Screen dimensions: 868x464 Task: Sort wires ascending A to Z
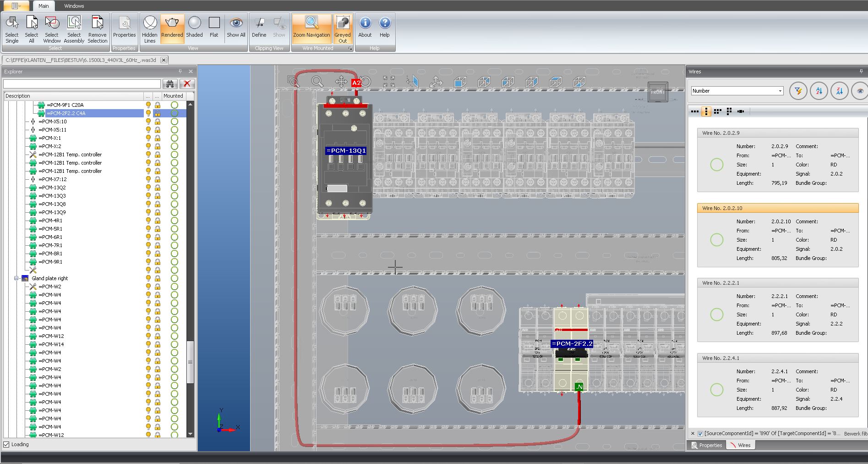tap(819, 91)
